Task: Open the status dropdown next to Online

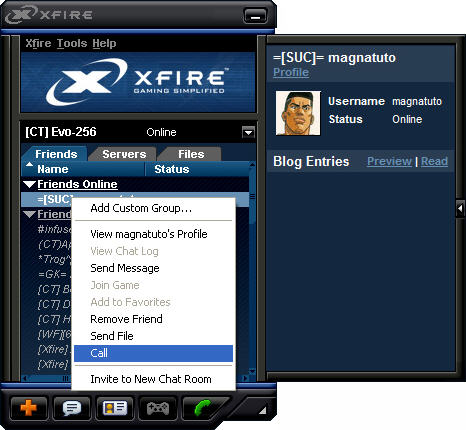Action: click(248, 132)
